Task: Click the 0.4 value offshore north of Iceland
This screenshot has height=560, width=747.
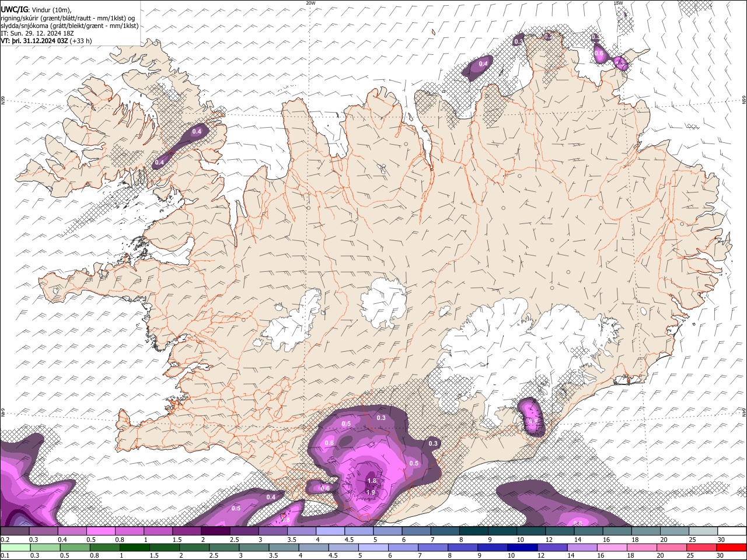Action: coord(483,64)
